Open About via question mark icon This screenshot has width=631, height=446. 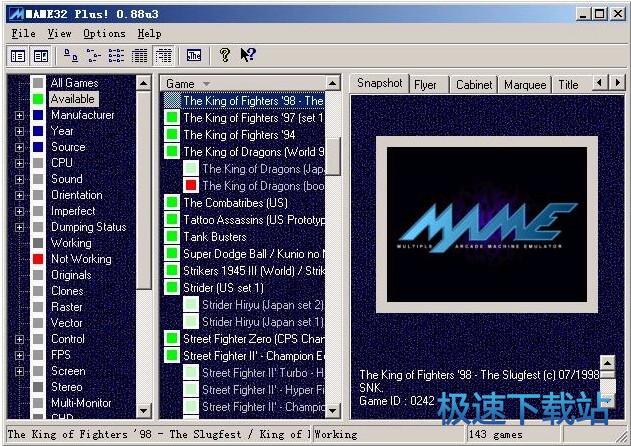pos(225,55)
